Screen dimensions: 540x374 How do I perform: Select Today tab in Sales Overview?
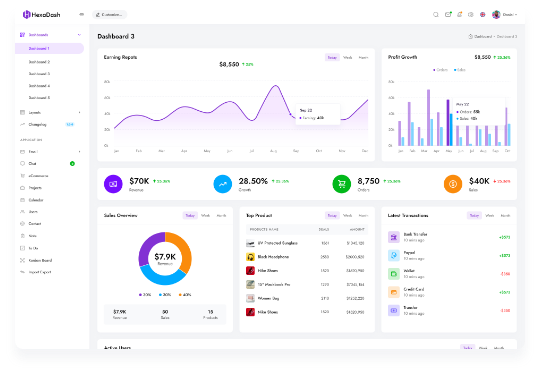190,216
